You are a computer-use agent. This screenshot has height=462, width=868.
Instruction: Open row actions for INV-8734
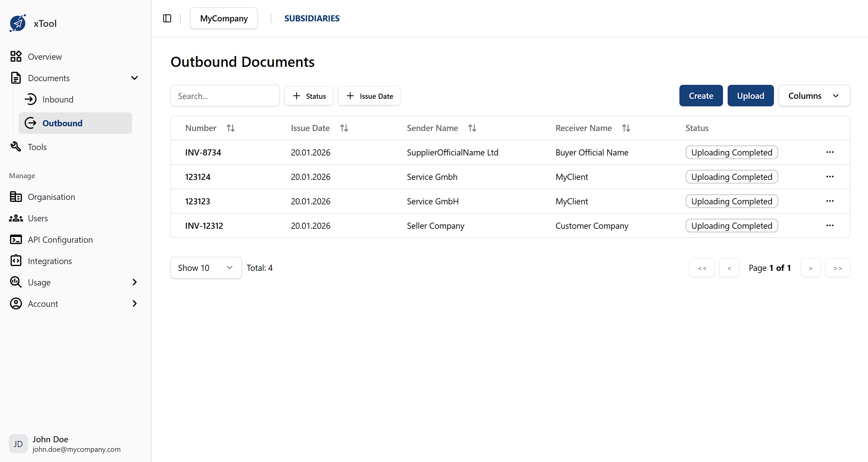point(830,152)
